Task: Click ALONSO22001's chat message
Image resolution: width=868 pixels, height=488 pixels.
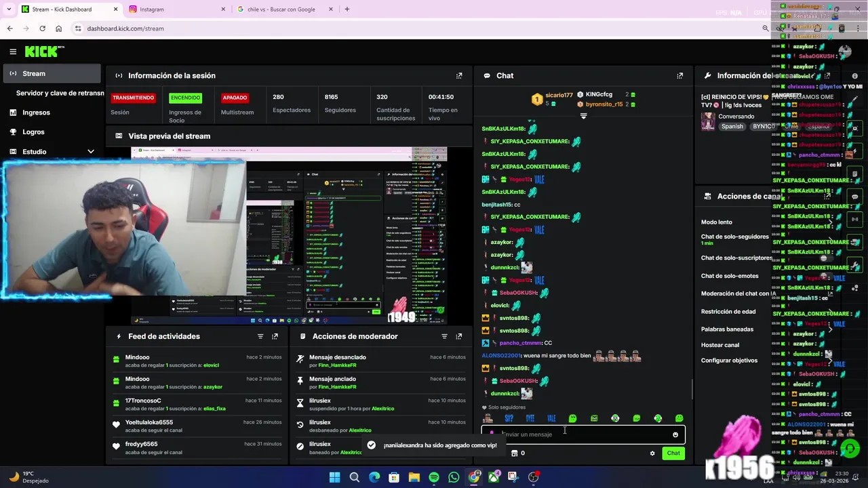Action: (x=561, y=356)
